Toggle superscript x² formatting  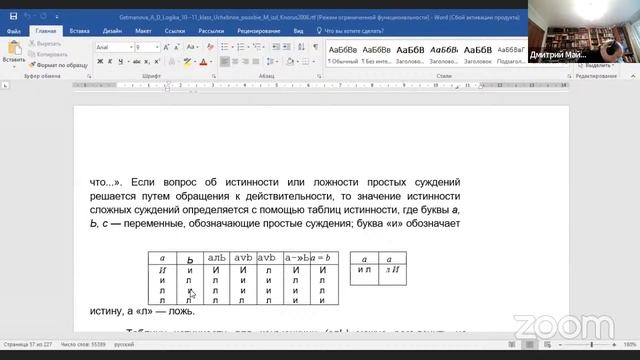(157, 62)
